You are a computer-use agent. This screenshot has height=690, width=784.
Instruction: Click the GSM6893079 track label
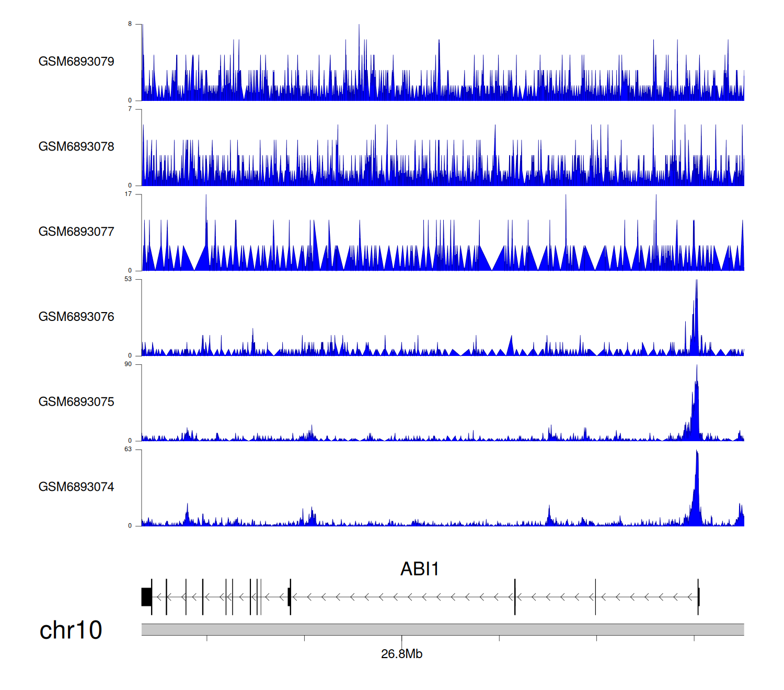[x=76, y=62]
